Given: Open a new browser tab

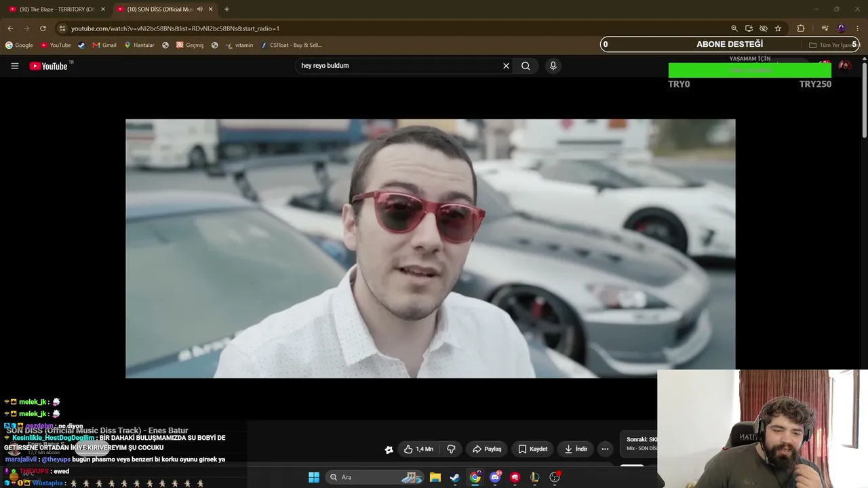Looking at the screenshot, I should (226, 9).
